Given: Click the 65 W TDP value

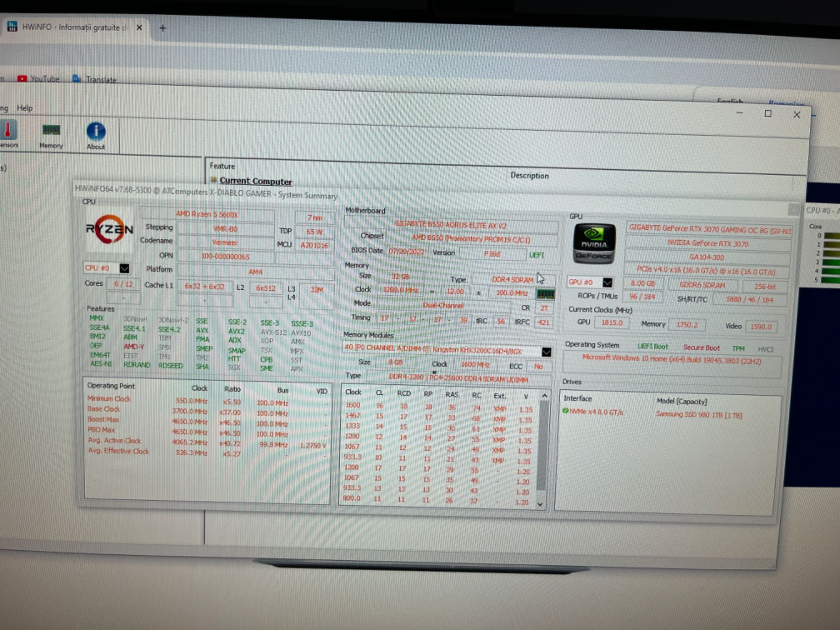Looking at the screenshot, I should coord(314,232).
